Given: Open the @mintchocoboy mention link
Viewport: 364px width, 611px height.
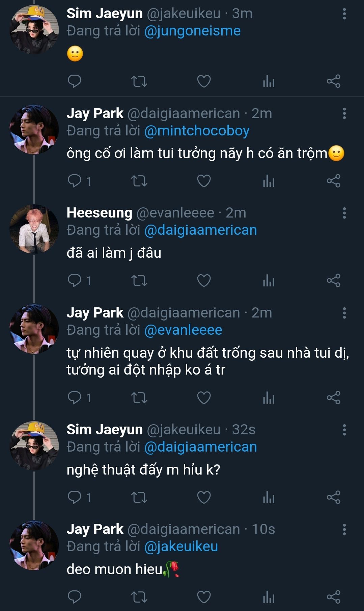Looking at the screenshot, I should pos(197,131).
